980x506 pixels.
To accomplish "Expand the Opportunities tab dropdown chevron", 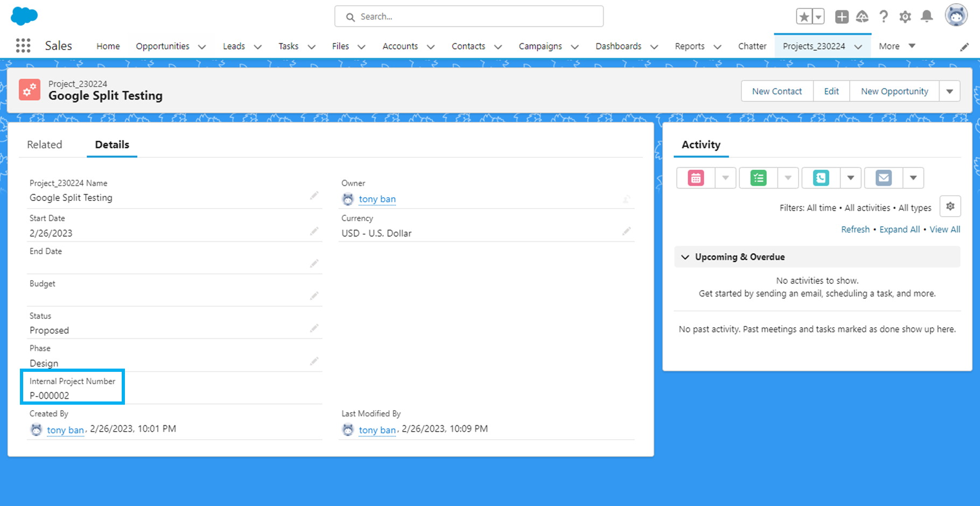I will [202, 47].
